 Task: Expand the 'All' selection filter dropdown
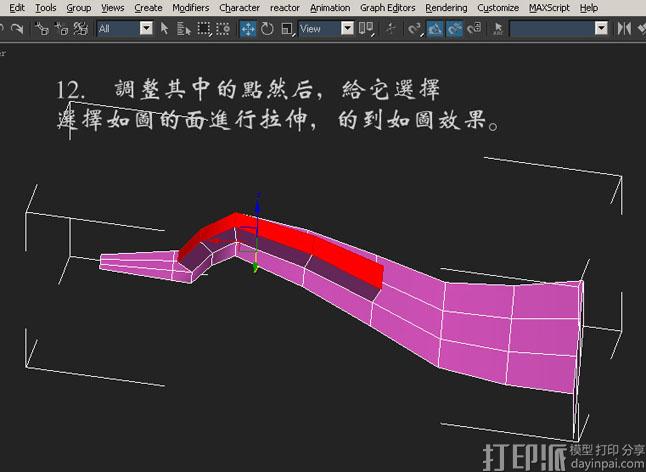click(146, 29)
